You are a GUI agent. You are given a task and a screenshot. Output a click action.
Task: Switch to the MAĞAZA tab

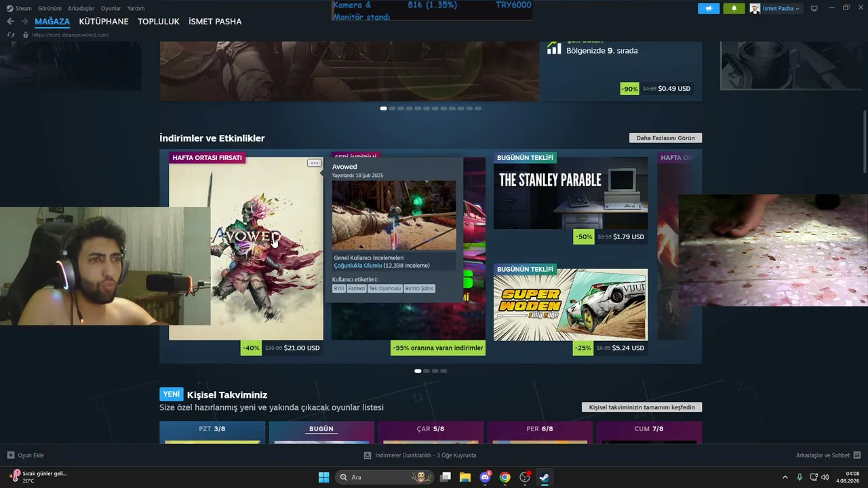tap(52, 22)
